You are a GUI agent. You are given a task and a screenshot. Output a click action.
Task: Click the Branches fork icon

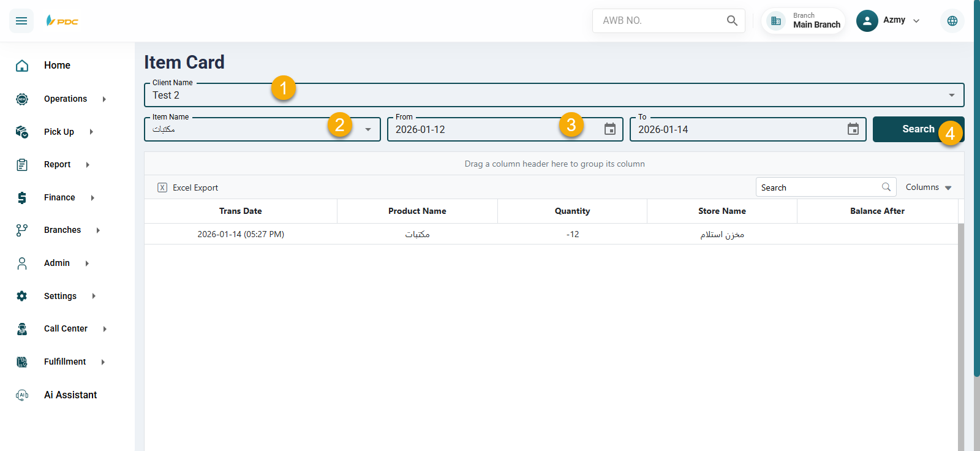coord(22,230)
